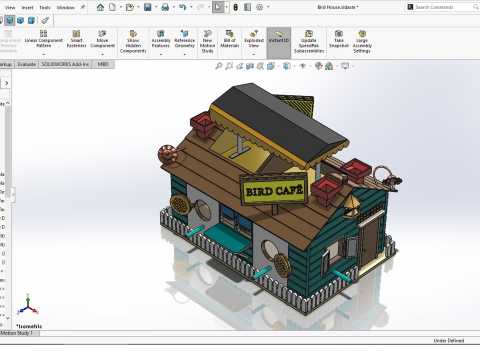Create a new document with New icon

tap(112, 7)
